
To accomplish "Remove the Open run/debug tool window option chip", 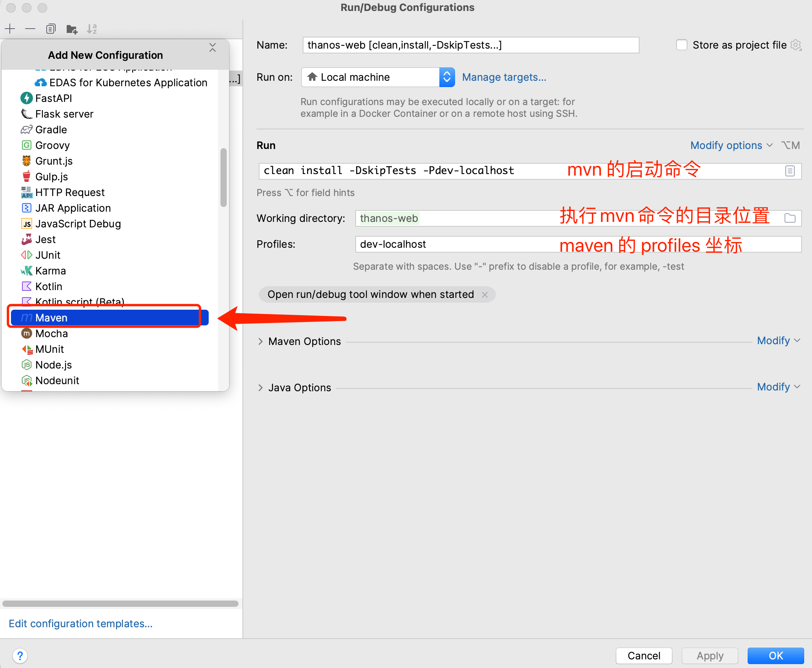I will (x=485, y=295).
